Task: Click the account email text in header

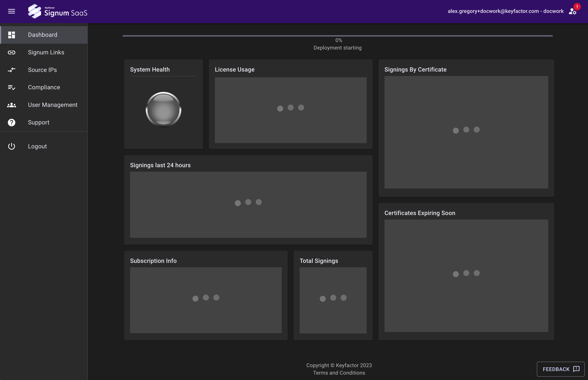Action: click(505, 11)
